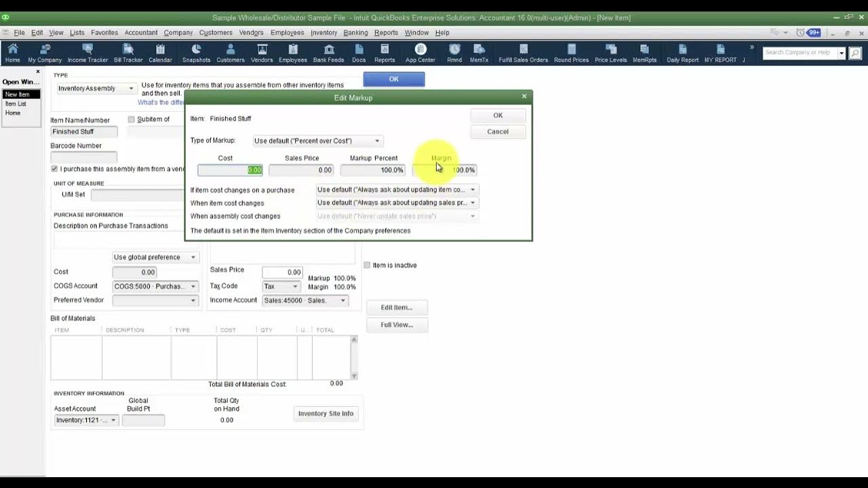Image resolution: width=868 pixels, height=488 pixels.
Task: Open Round Prices toolbar icon
Action: [x=572, y=54]
